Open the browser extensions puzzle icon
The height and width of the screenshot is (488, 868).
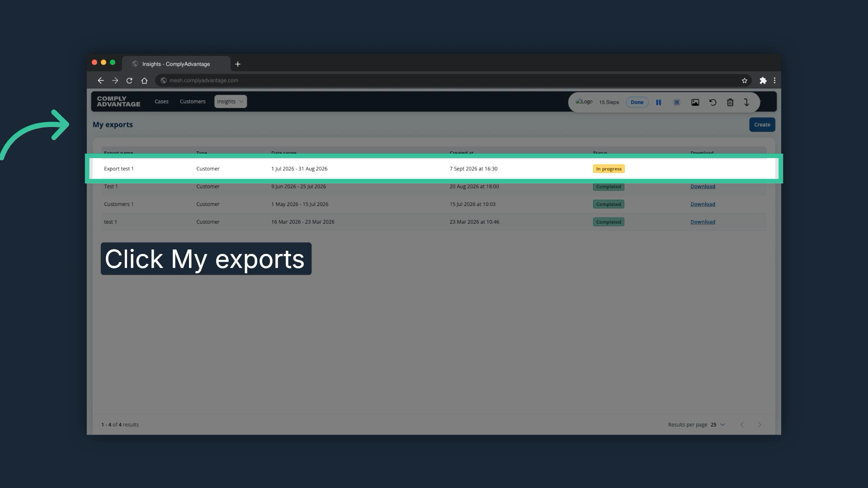(x=763, y=80)
